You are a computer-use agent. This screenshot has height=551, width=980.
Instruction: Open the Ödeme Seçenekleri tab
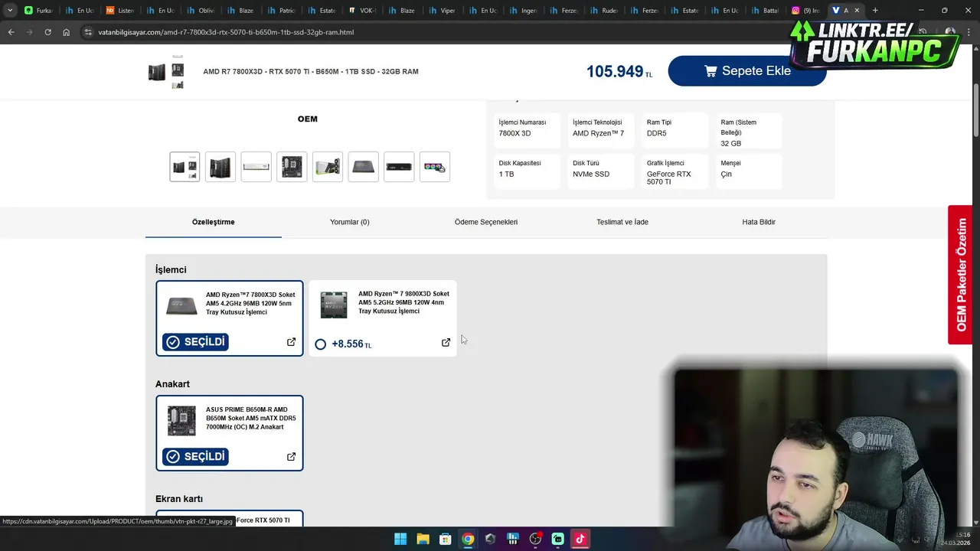coord(486,222)
